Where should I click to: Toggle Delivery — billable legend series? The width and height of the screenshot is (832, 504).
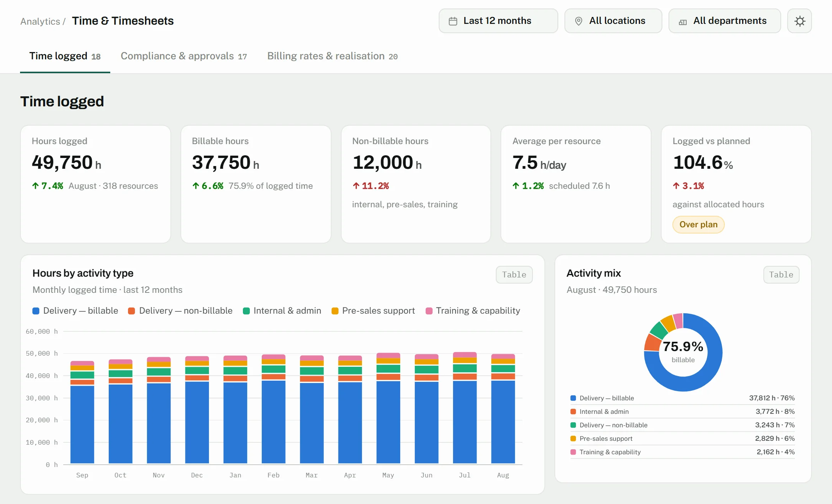click(75, 311)
